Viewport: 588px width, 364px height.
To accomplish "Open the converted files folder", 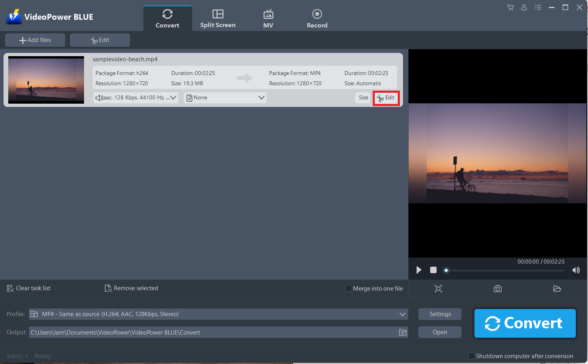I will pos(557,288).
